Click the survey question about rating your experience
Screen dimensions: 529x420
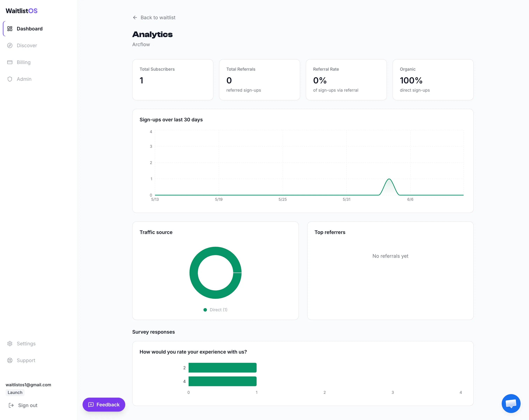[x=193, y=352]
